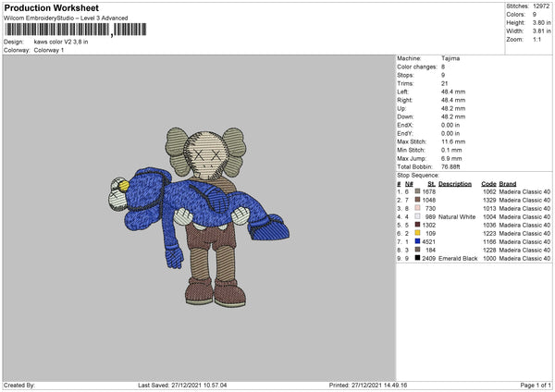The width and height of the screenshot is (555, 392).
Task: Click the Stitches value 12972
Action: pyautogui.click(x=541, y=6)
